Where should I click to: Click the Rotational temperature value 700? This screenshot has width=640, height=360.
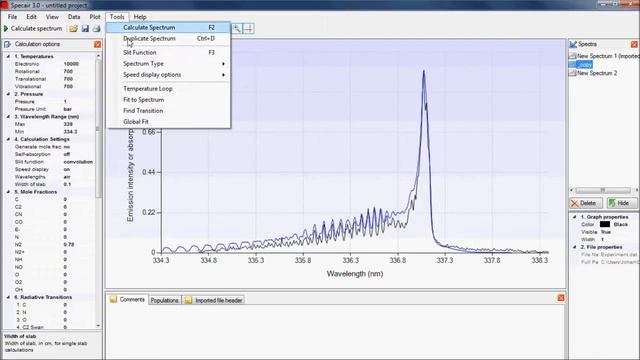click(68, 71)
